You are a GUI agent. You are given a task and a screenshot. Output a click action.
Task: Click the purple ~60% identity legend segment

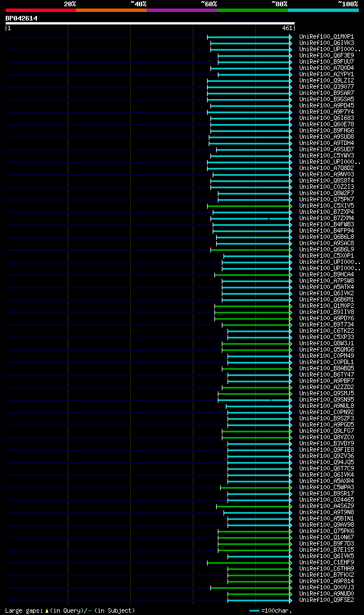[x=182, y=10]
